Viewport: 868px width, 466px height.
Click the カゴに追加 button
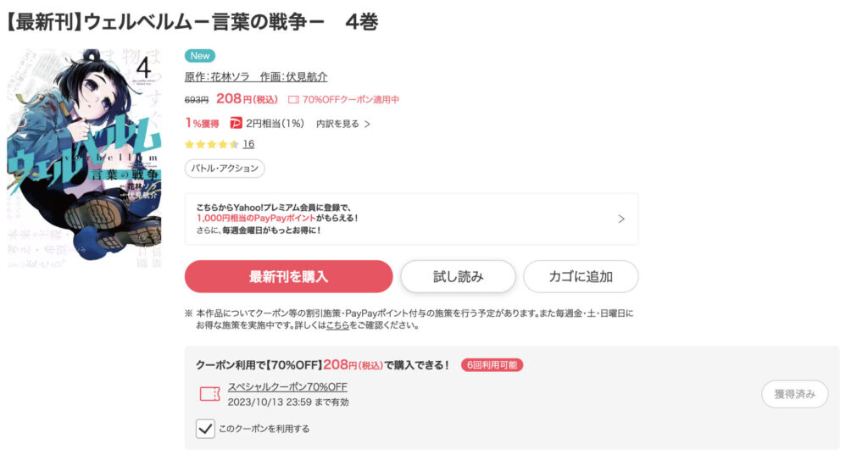[x=581, y=276]
